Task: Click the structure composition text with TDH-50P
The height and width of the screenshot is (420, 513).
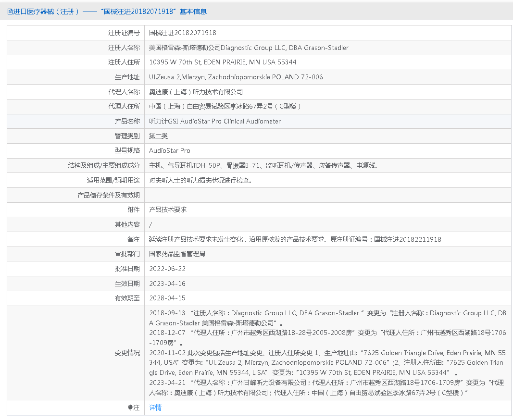Action: pyautogui.click(x=263, y=166)
